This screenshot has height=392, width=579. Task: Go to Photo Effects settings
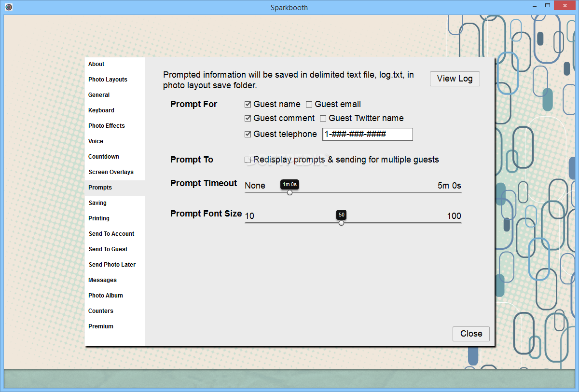[x=115, y=126]
